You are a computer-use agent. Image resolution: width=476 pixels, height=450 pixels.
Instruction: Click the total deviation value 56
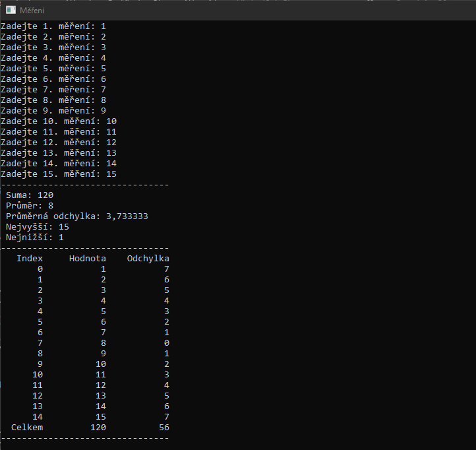164,428
